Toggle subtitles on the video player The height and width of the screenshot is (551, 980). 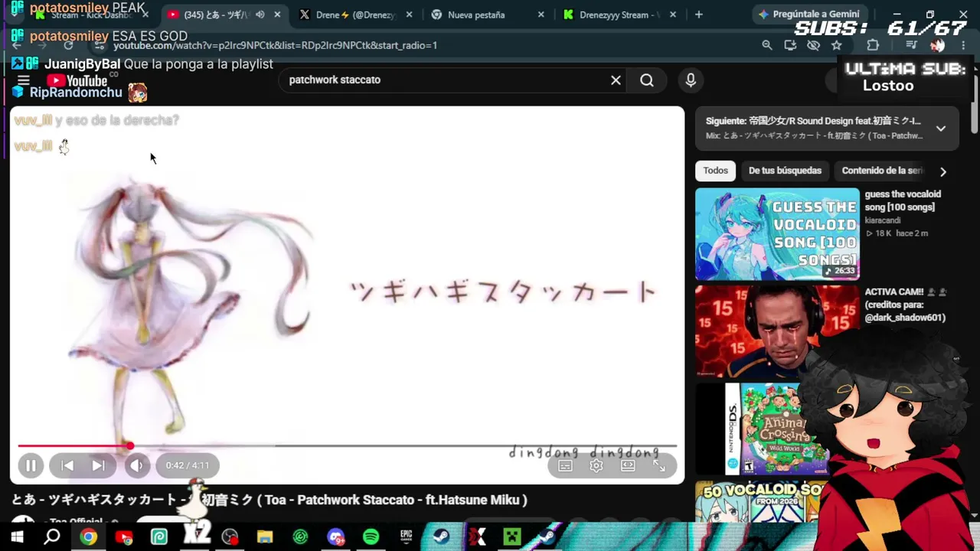click(565, 466)
